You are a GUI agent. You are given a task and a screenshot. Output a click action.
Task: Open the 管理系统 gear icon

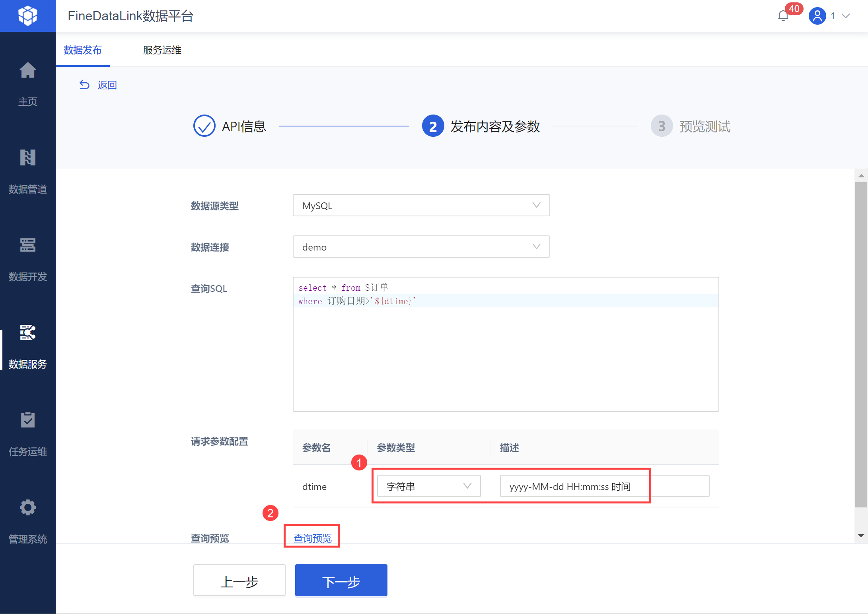point(27,508)
